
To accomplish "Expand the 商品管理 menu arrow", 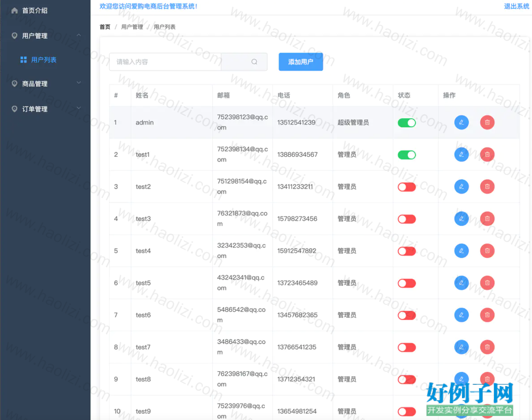I will pos(79,83).
